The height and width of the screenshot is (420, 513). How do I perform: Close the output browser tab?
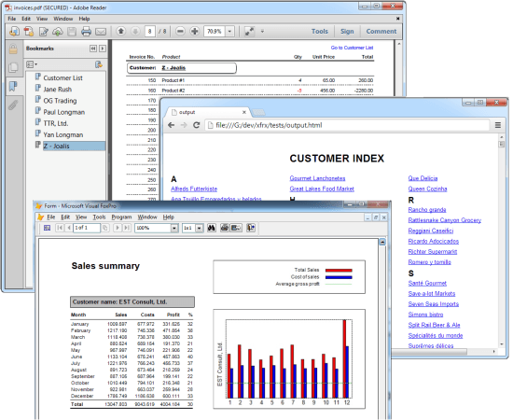coord(244,112)
